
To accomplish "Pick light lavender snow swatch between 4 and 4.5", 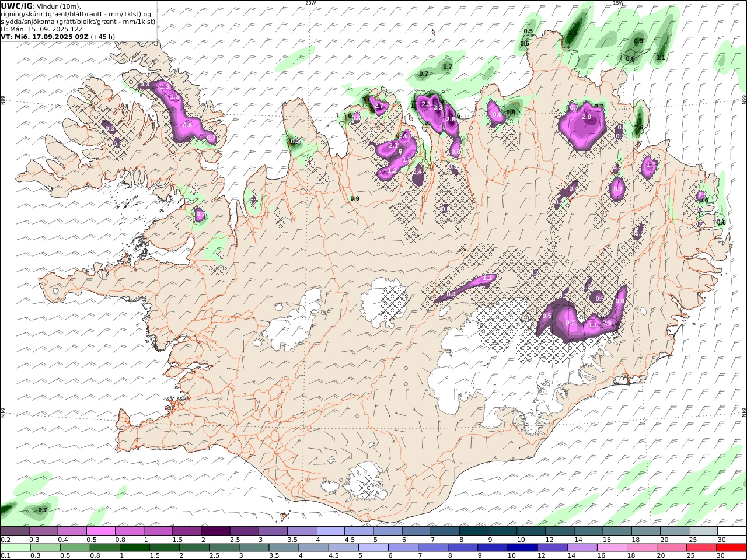I will click(x=330, y=531).
